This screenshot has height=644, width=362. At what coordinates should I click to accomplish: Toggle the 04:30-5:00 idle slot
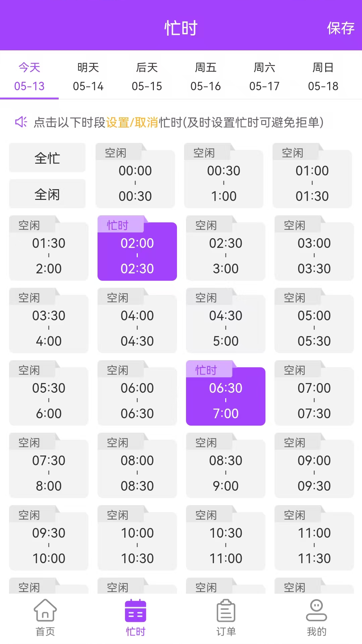coord(226,324)
